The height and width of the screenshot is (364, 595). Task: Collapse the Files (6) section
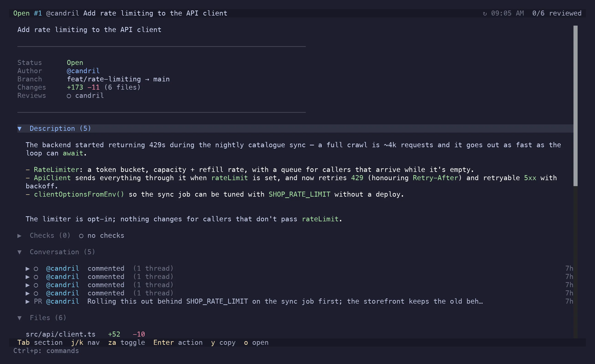(x=19, y=318)
